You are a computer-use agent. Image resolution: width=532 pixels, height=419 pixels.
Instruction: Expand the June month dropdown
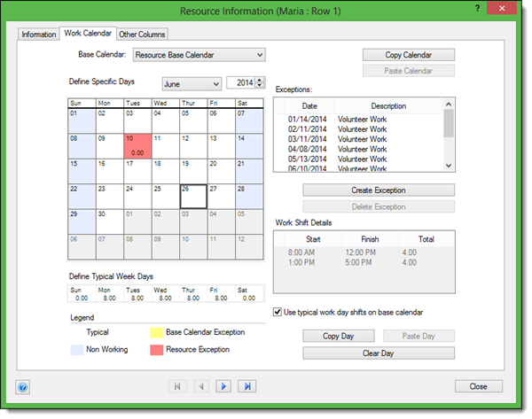(191, 83)
